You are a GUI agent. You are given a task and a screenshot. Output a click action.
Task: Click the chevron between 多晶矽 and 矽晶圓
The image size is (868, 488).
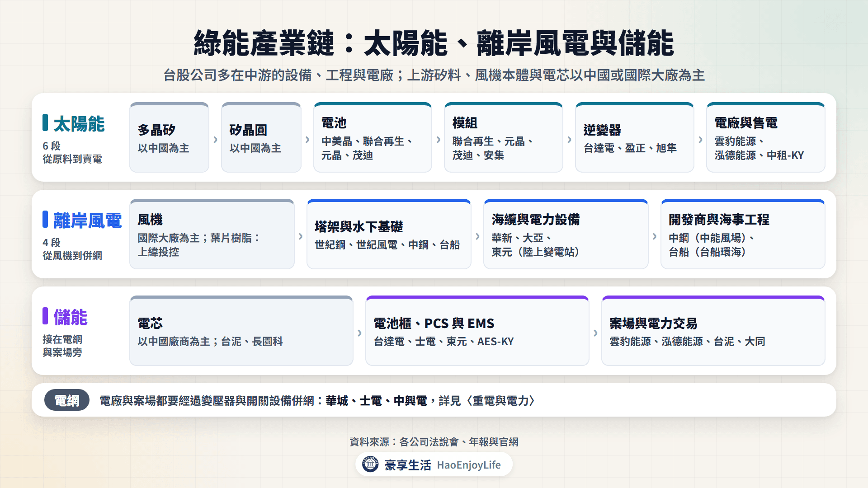pyautogui.click(x=215, y=140)
